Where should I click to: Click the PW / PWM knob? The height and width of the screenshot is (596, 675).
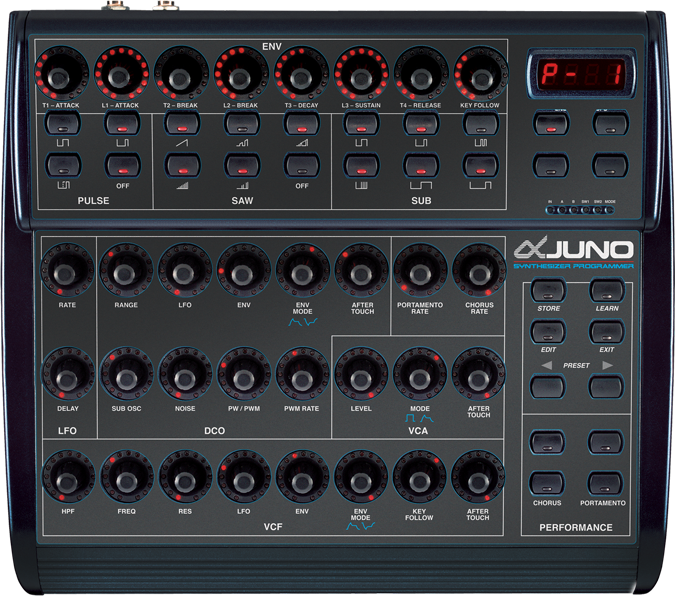[x=244, y=374]
